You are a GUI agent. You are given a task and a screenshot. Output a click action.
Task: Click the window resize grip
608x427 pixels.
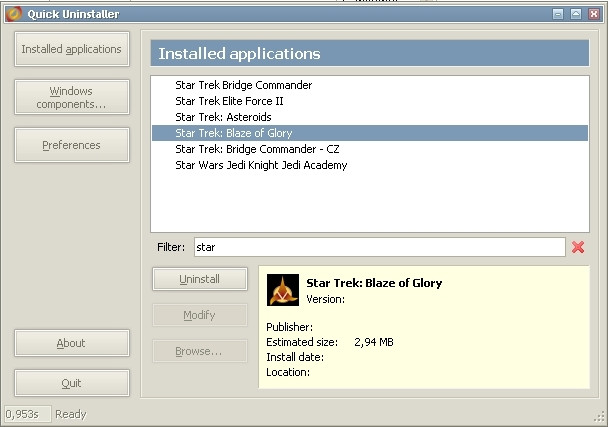[x=599, y=417]
